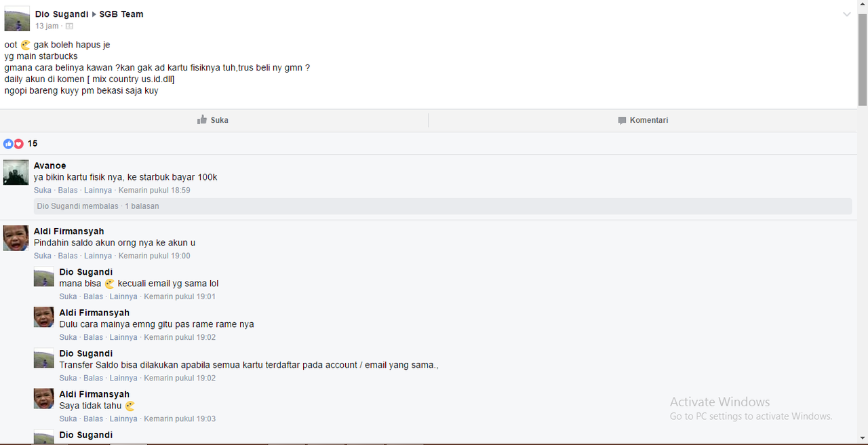The height and width of the screenshot is (445, 868).
Task: Open Dio Sugandi's profile picture on the post
Action: click(x=17, y=19)
